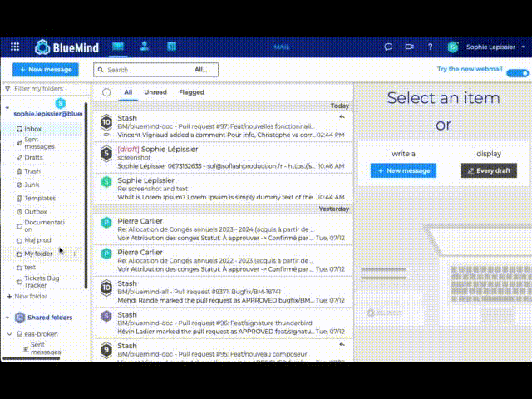Screen dimensions: 532x399
Task: Click the draft Sophie Lépissier avatar
Action: click(x=106, y=154)
